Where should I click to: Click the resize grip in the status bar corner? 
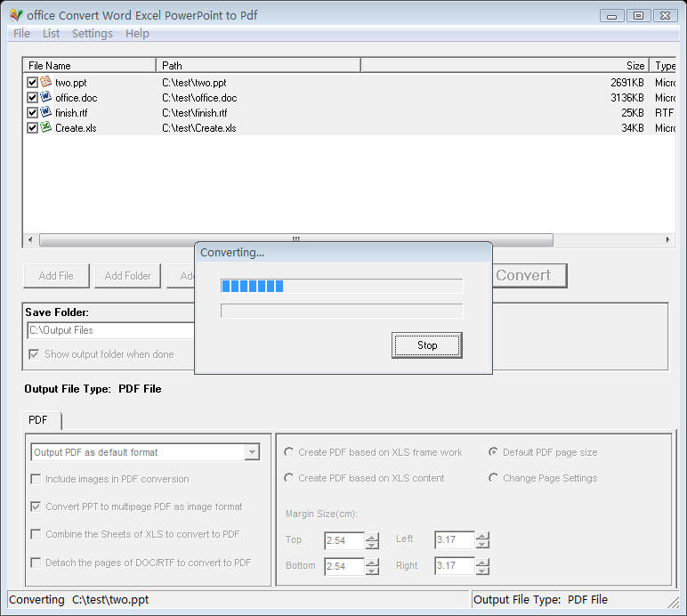(674, 603)
